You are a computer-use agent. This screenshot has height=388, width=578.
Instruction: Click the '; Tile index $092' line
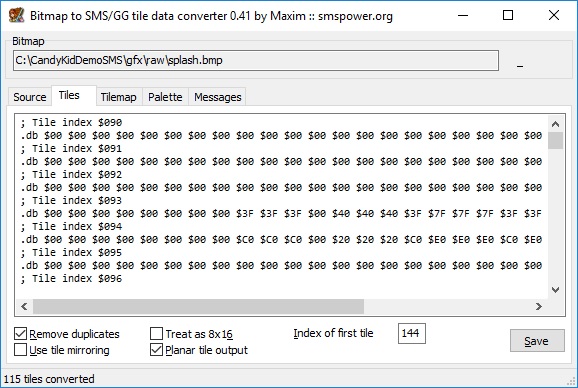coord(71,174)
